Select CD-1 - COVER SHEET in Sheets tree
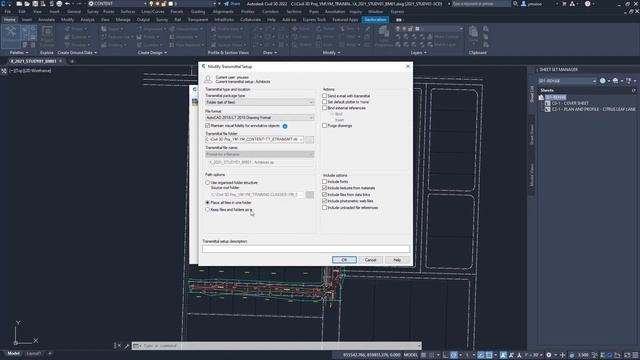Viewport: 640px width, 360px height. pyautogui.click(x=570, y=103)
